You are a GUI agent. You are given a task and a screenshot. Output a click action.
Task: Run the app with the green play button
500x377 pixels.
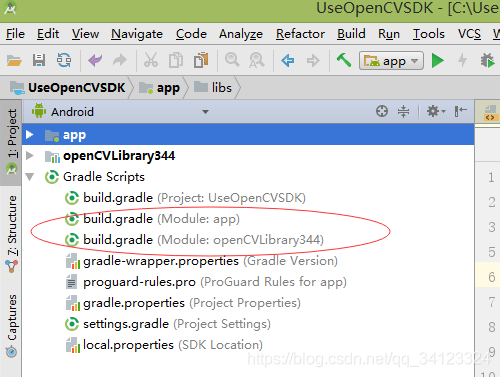coord(438,61)
